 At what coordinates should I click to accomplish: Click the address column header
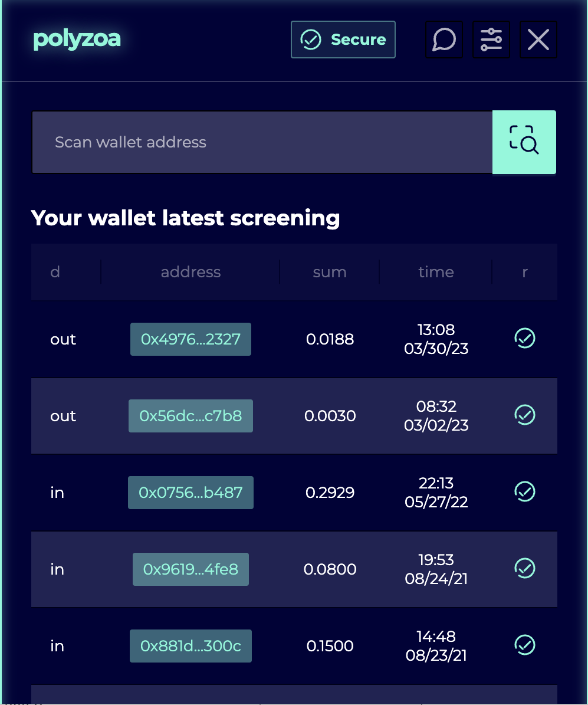pyautogui.click(x=190, y=272)
